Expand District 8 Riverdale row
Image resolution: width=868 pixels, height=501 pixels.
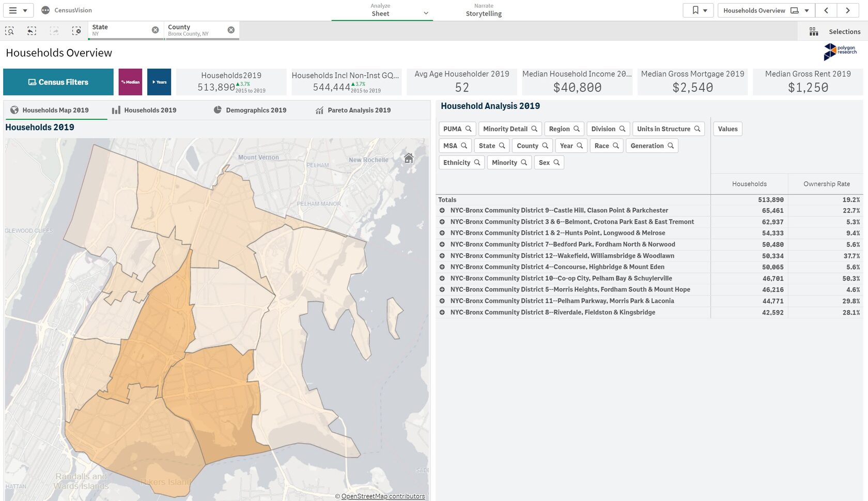click(442, 312)
